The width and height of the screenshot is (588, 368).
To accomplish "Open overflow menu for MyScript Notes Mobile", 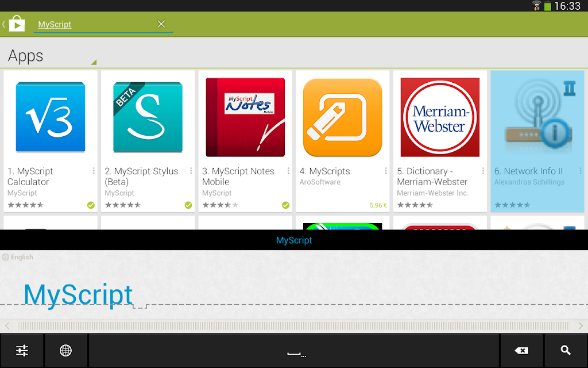I will (288, 171).
